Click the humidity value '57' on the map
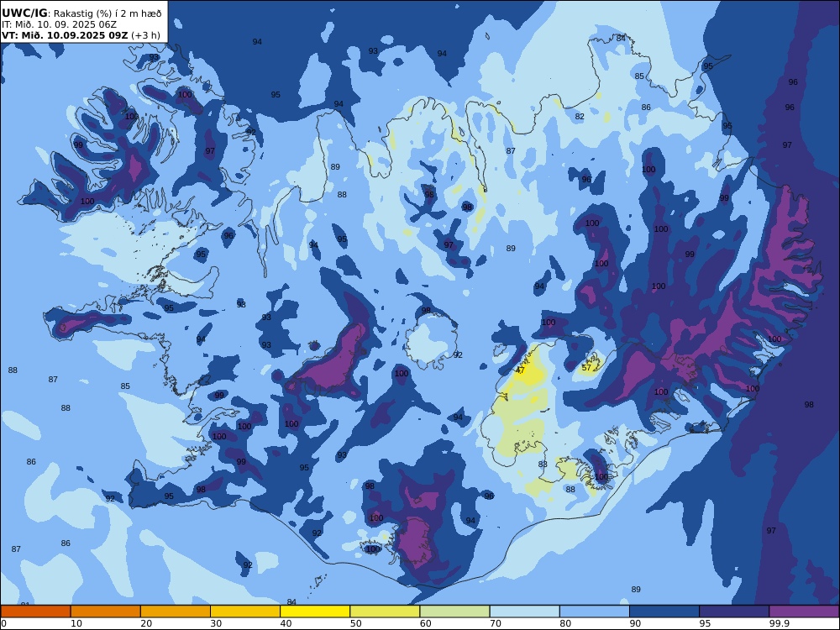 click(x=586, y=368)
